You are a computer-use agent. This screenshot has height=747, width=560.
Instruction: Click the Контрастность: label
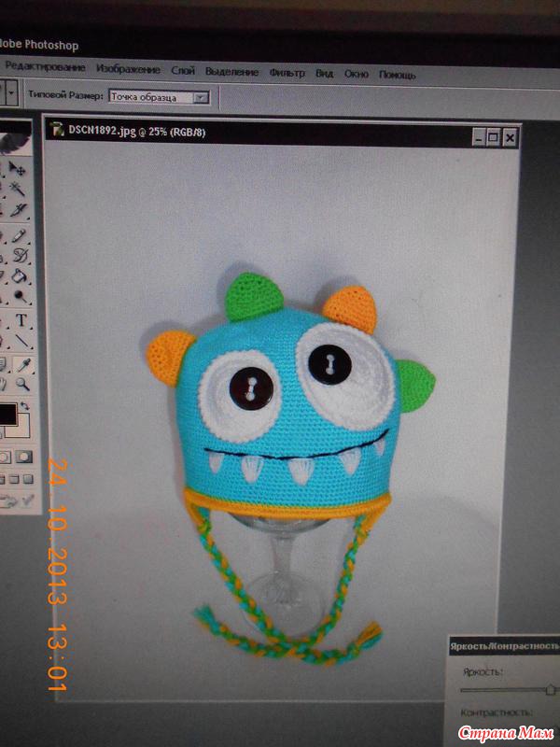point(497,712)
